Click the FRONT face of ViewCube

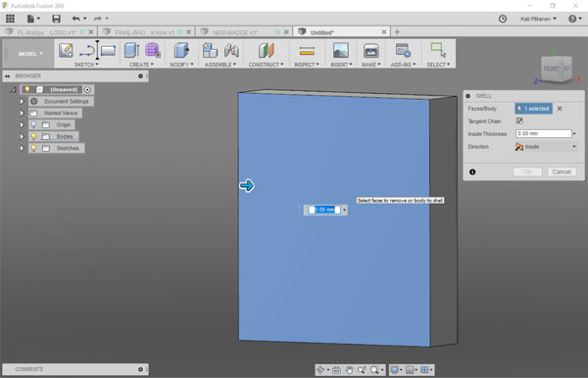551,69
